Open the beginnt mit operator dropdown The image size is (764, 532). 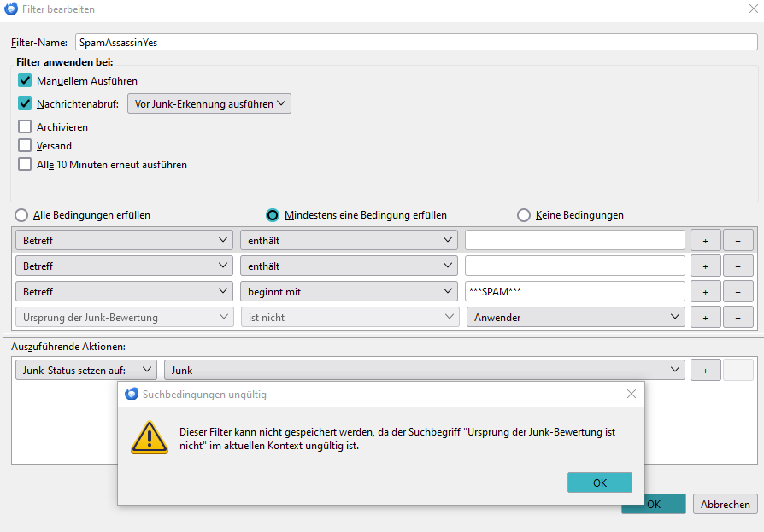coord(349,291)
